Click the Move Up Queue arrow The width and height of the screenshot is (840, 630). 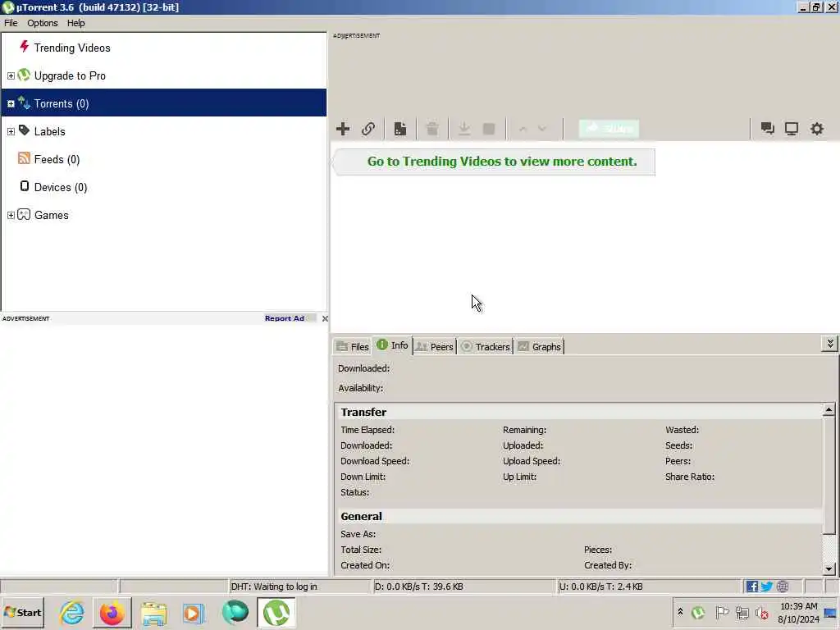pyautogui.click(x=523, y=129)
